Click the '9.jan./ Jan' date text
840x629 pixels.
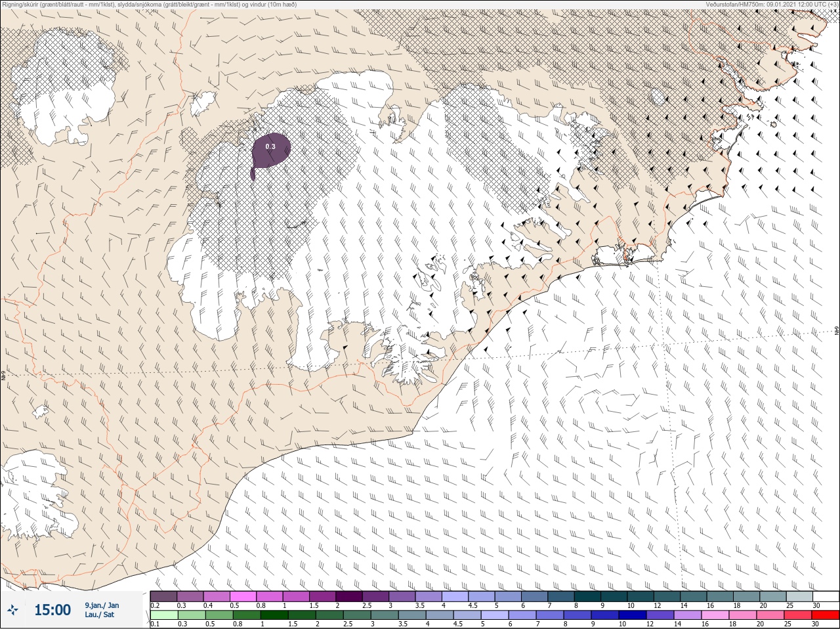point(102,605)
